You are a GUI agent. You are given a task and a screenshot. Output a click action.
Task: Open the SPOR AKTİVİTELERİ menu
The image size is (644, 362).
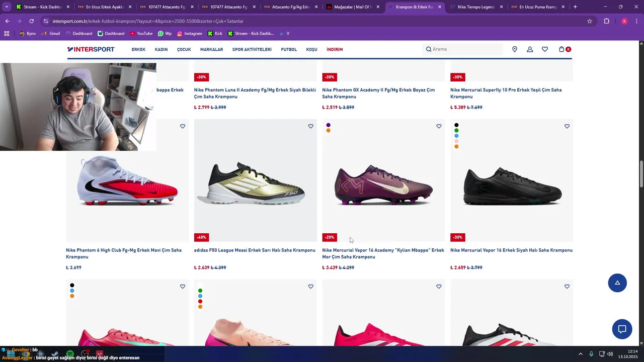(x=252, y=50)
